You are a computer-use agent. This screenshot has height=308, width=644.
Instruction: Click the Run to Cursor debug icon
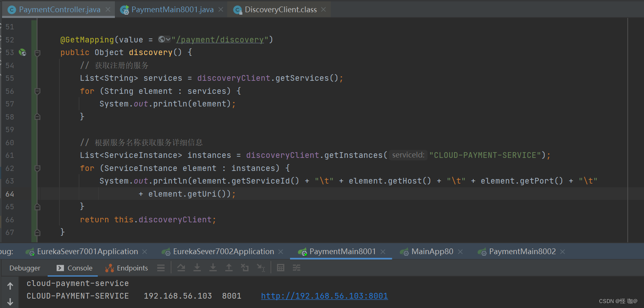pyautogui.click(x=261, y=268)
